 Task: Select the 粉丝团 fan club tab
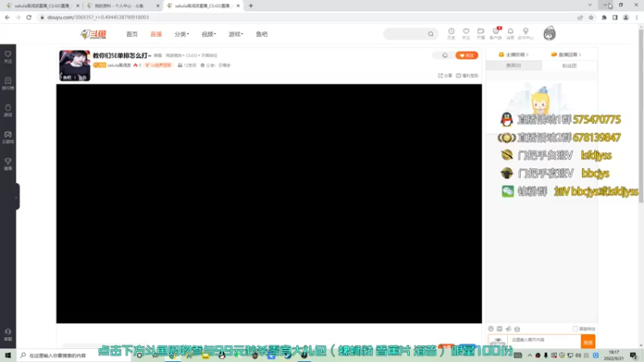click(569, 66)
